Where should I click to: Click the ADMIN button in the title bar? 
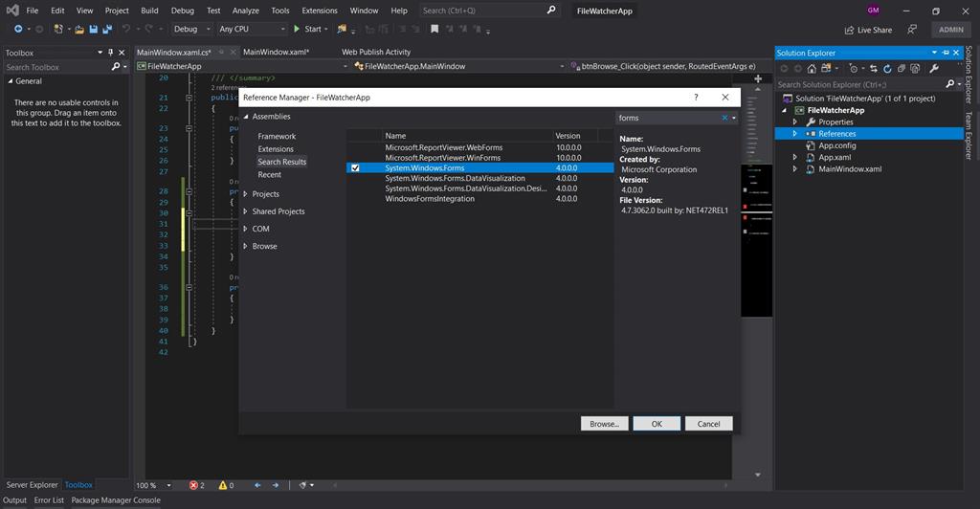[x=951, y=30]
